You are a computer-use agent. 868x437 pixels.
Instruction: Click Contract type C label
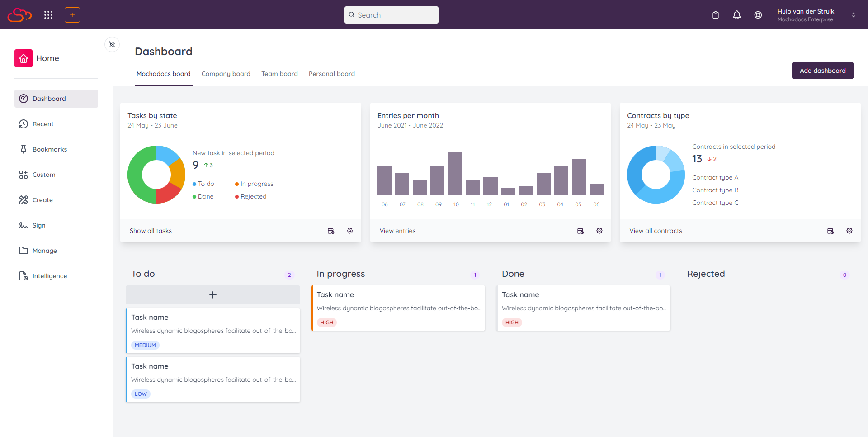coord(715,203)
